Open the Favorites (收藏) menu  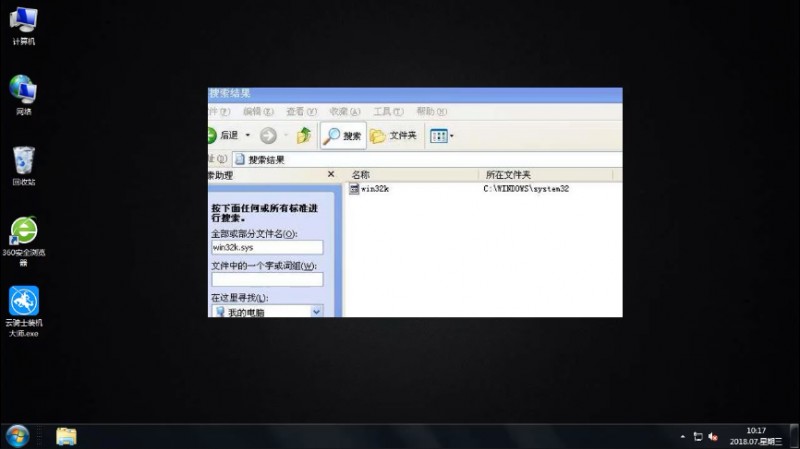(345, 111)
